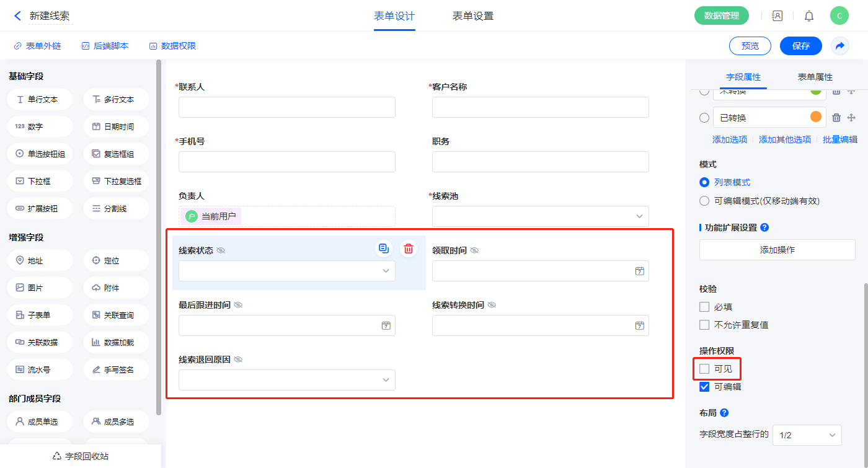Copy the 线索状态 field using duplicate icon
868x468 pixels.
pyautogui.click(x=384, y=249)
